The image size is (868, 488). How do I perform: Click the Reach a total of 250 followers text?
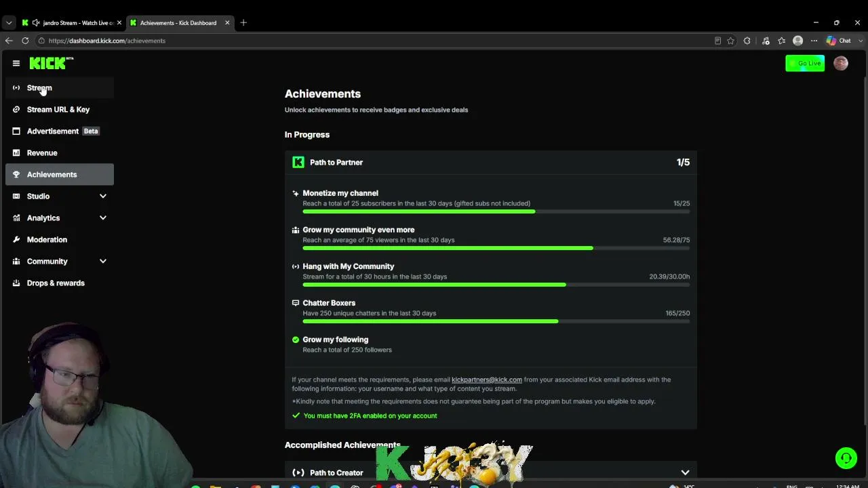pos(347,350)
